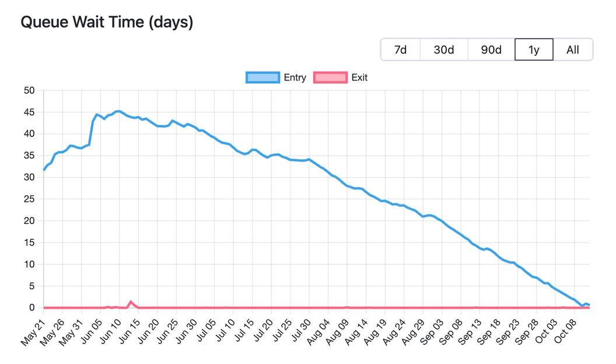This screenshot has width=616, height=364.
Task: Click the Jul 30 x-axis label
Action: [302, 331]
